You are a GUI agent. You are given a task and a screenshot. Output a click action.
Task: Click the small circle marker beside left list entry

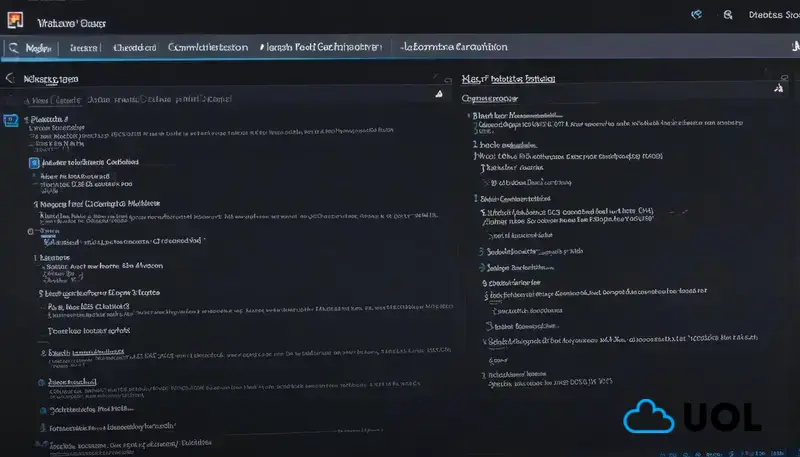coord(31,232)
